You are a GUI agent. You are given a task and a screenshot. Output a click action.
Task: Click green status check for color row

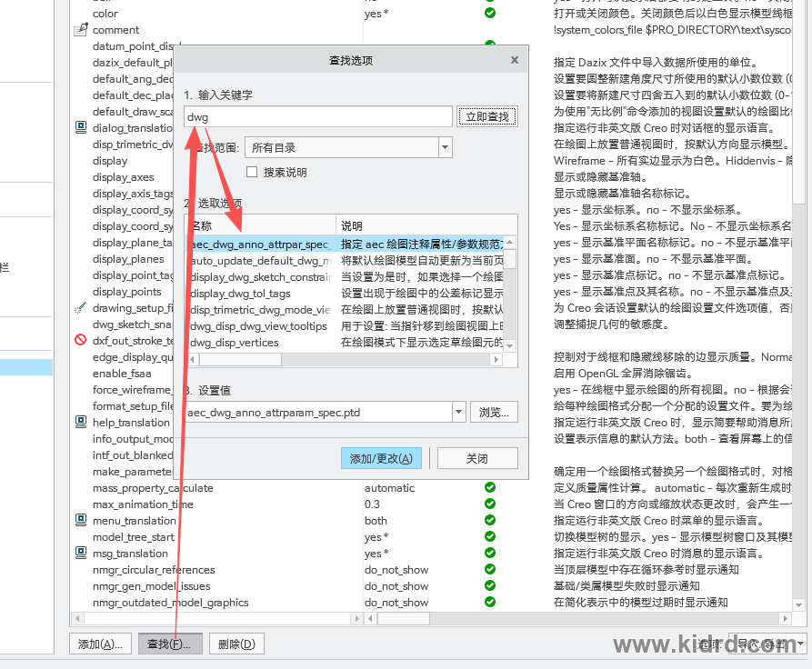(x=490, y=13)
